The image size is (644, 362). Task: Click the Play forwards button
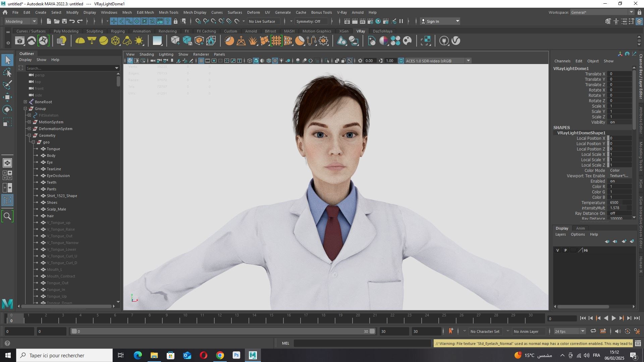(x=614, y=318)
